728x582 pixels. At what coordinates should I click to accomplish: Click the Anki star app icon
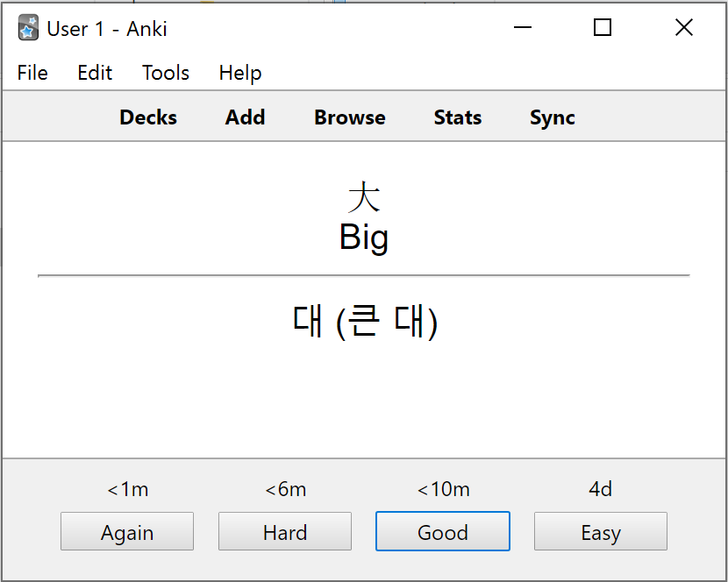[x=28, y=28]
